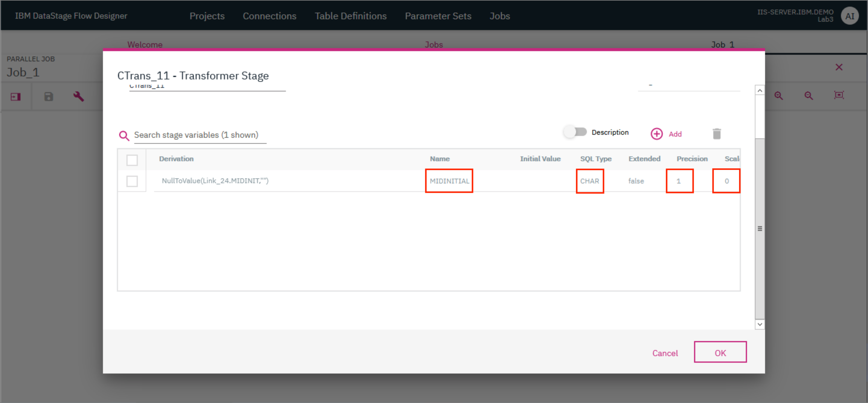Image resolution: width=868 pixels, height=403 pixels.
Task: Click the Delete stage variable icon
Action: [717, 134]
